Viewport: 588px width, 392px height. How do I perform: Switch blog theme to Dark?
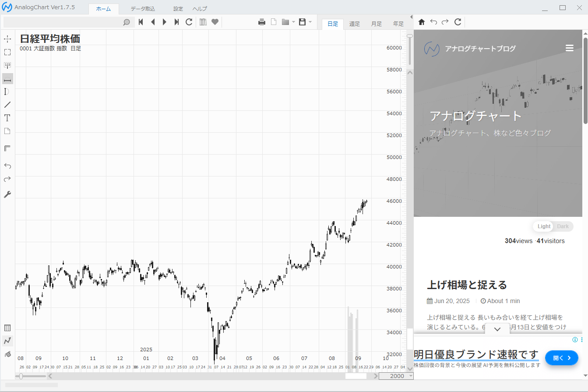563,226
